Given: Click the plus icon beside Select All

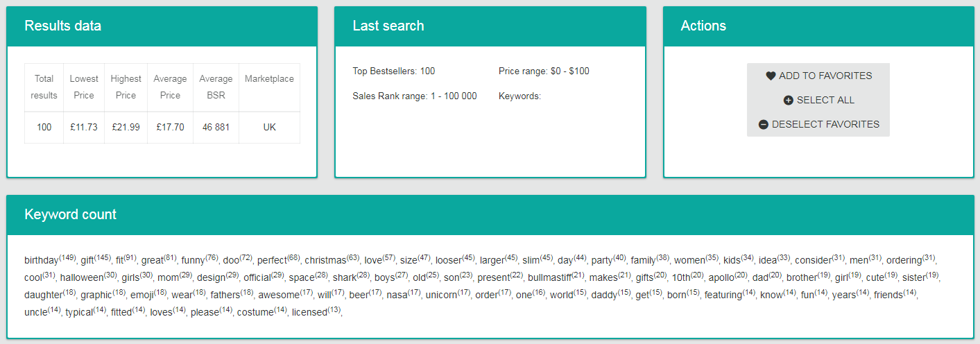Looking at the screenshot, I should 788,101.
